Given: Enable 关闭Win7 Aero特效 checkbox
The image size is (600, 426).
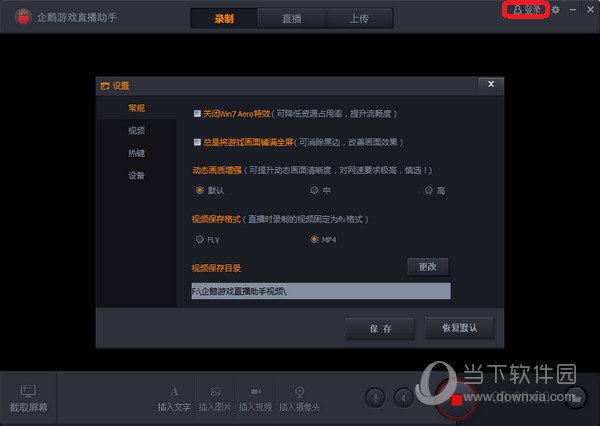Looking at the screenshot, I should [197, 114].
